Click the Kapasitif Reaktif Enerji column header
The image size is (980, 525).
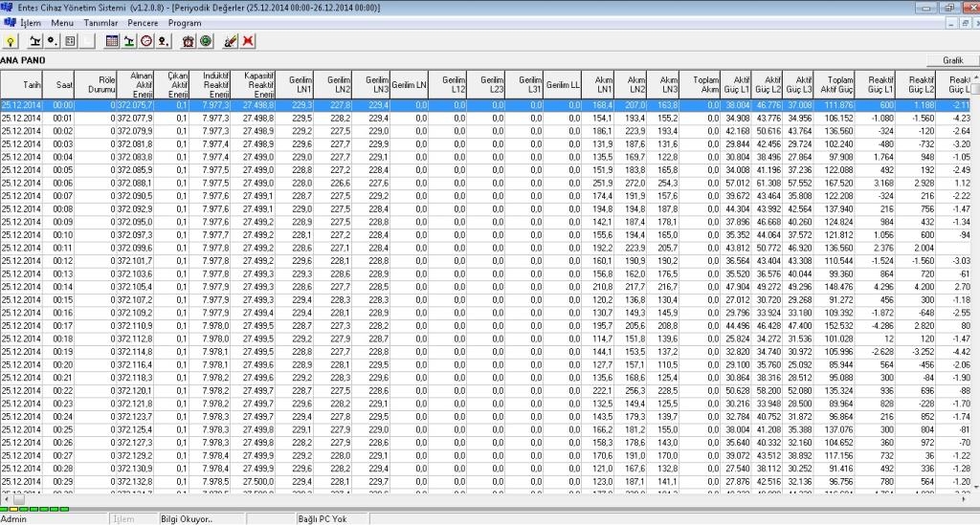pos(253,84)
